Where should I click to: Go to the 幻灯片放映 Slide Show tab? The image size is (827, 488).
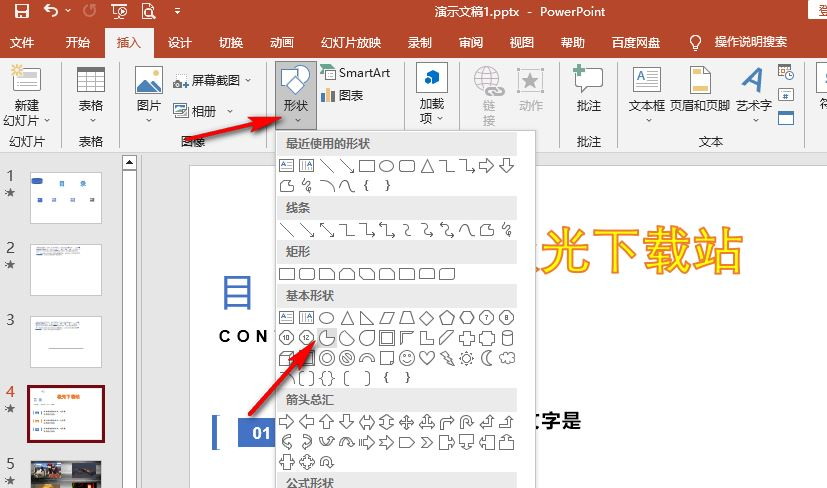pyautogui.click(x=351, y=42)
